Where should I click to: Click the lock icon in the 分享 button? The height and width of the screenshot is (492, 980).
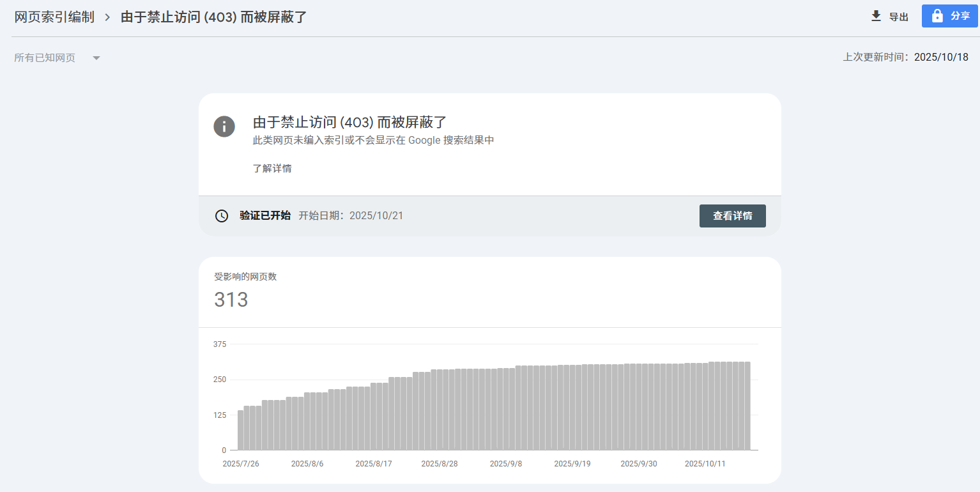point(937,16)
